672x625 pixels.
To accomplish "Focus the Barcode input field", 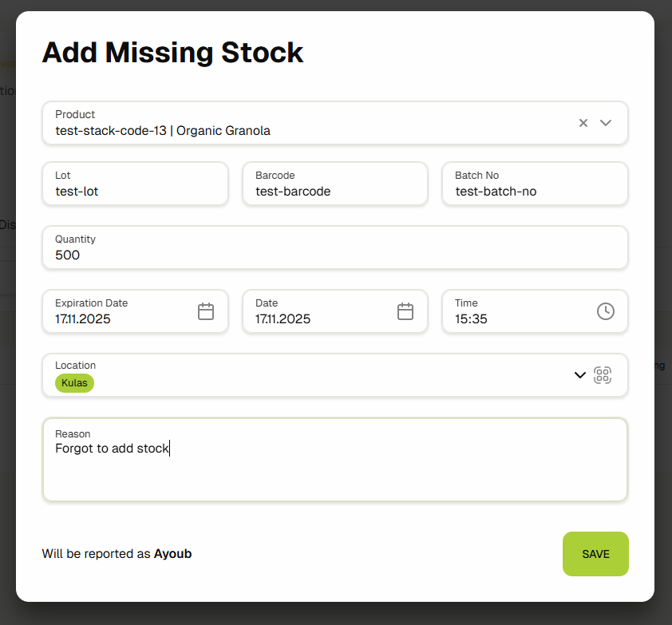I will click(334, 191).
